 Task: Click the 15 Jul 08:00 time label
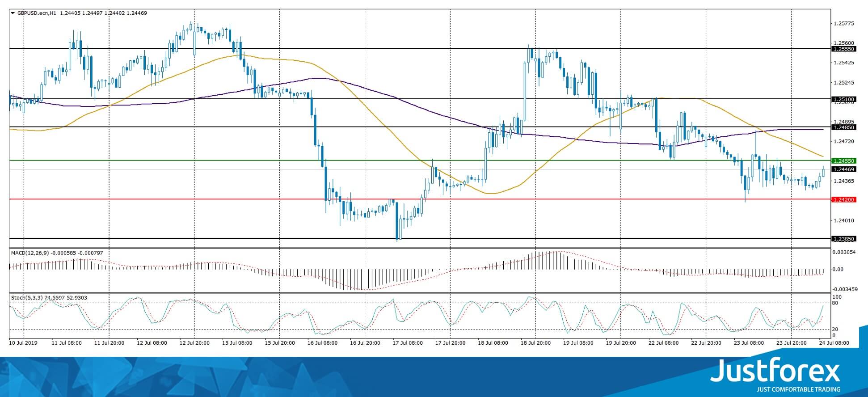click(237, 343)
